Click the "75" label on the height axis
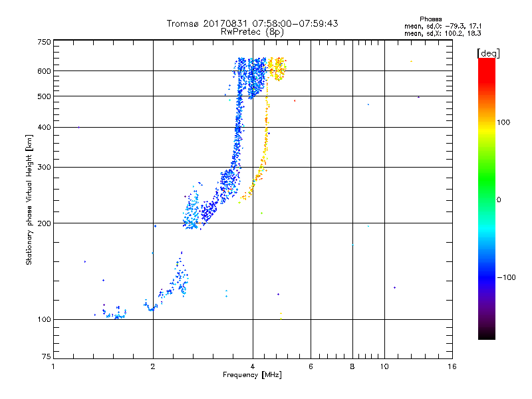The width and height of the screenshot is (532, 399). 47,356
